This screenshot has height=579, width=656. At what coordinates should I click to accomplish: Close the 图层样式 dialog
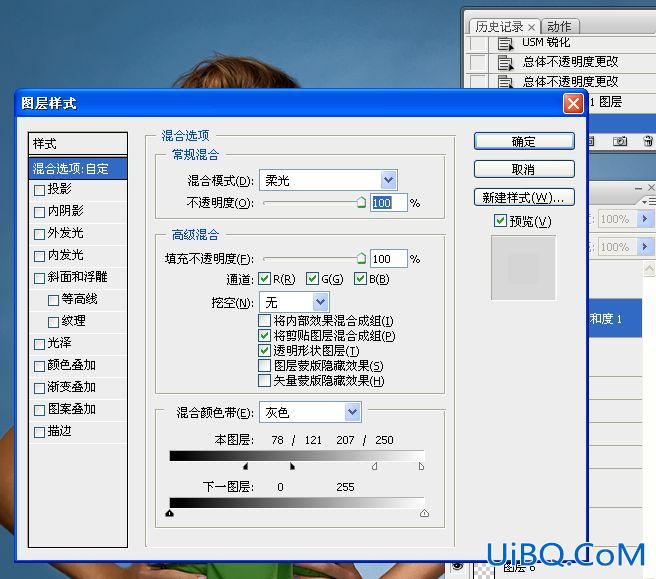click(x=573, y=103)
